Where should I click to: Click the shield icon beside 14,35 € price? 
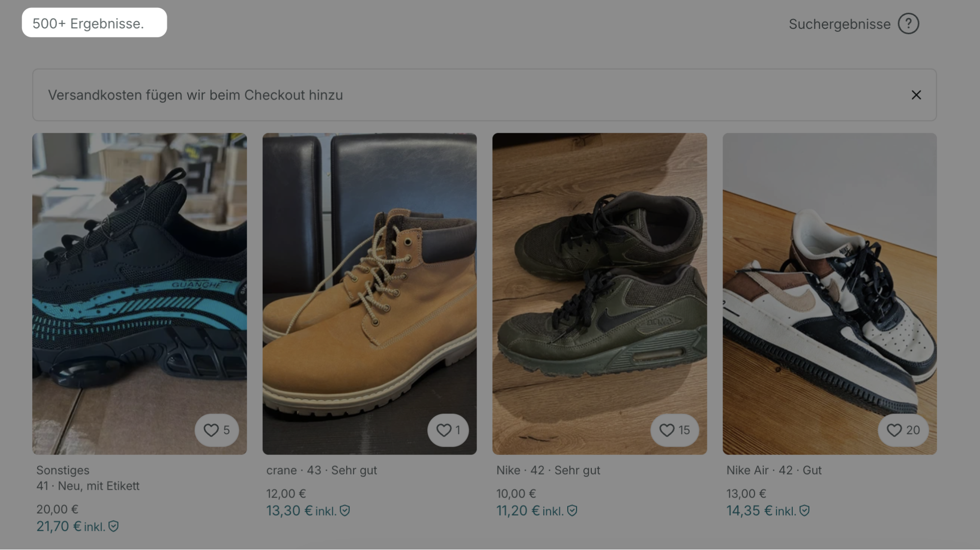[804, 511]
